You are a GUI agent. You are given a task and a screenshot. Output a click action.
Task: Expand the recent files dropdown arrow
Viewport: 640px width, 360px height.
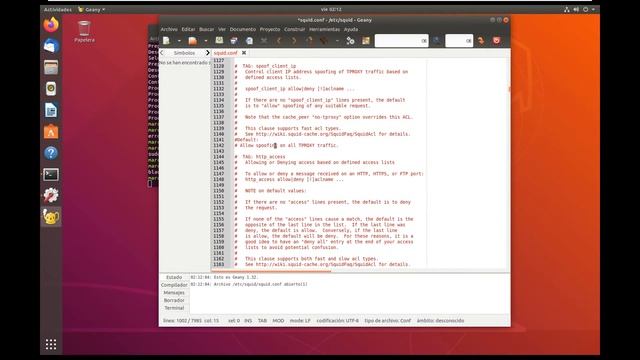pyautogui.click(x=206, y=41)
